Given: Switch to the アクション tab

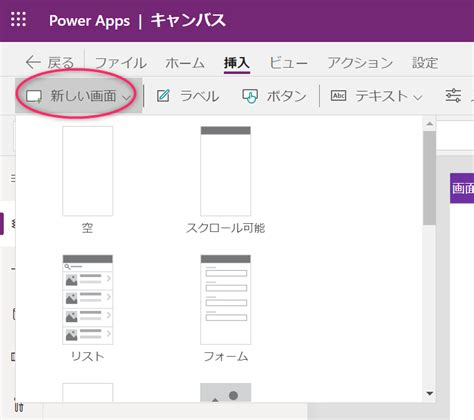Looking at the screenshot, I should (x=360, y=63).
